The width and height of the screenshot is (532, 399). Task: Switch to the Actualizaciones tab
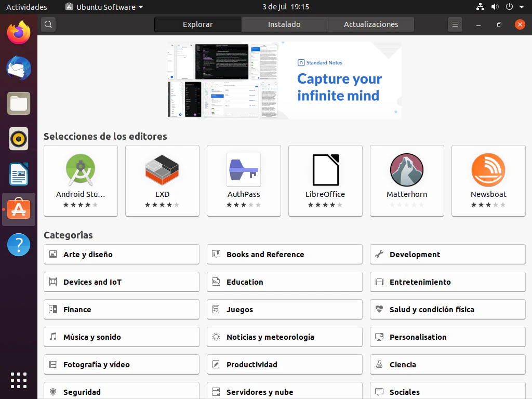[371, 24]
